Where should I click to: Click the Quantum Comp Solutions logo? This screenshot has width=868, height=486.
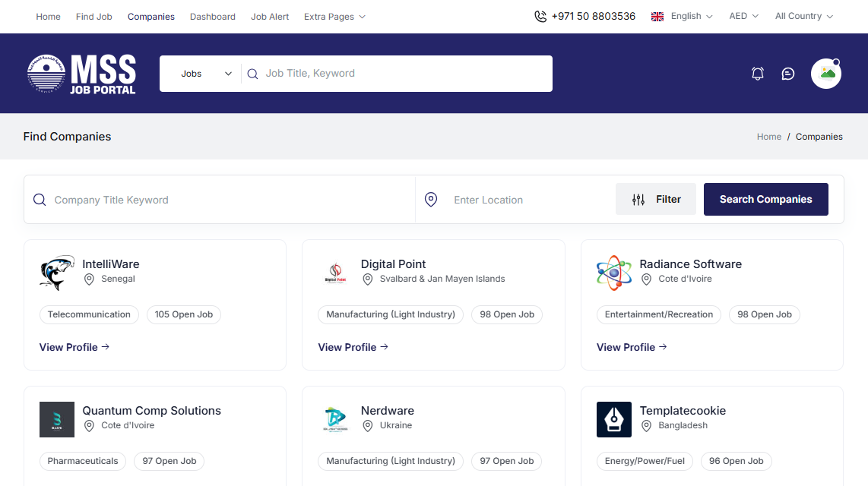pyautogui.click(x=57, y=419)
